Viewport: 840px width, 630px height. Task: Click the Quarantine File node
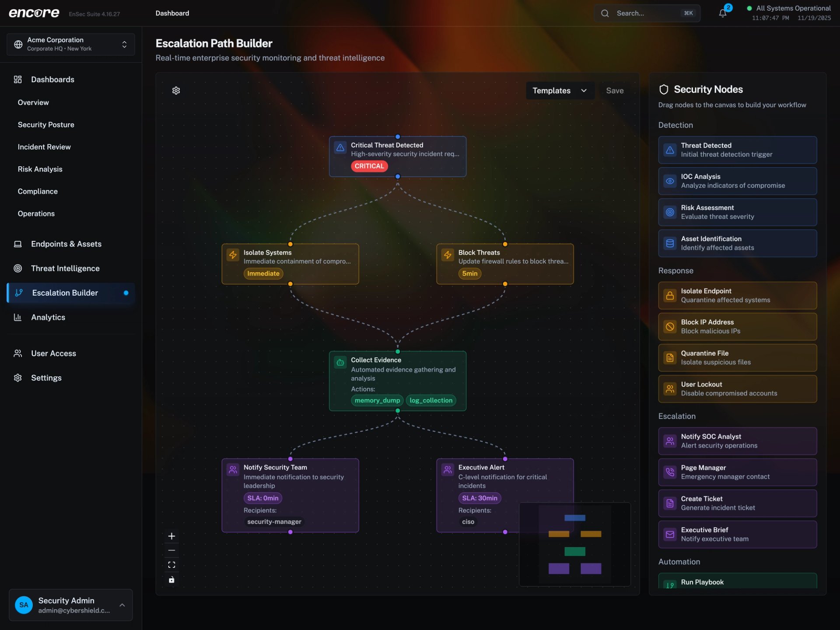pos(737,358)
